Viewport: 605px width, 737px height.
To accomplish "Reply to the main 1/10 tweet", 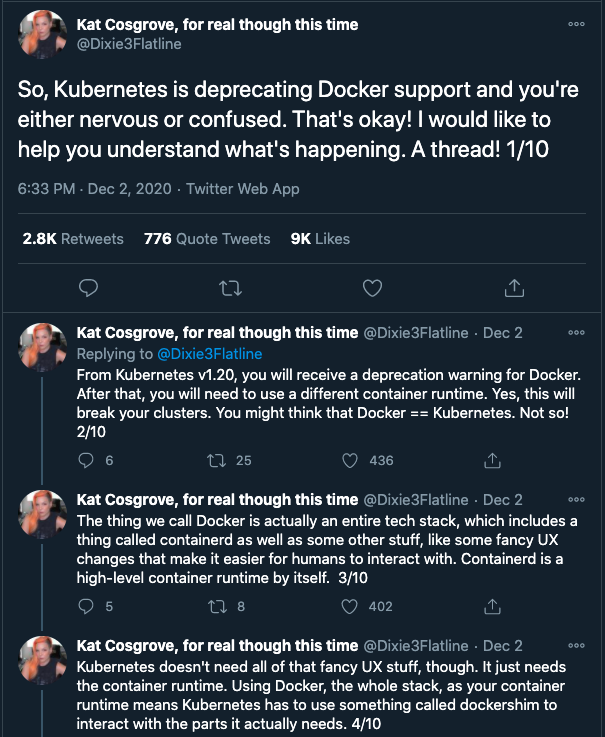I will pyautogui.click(x=88, y=288).
